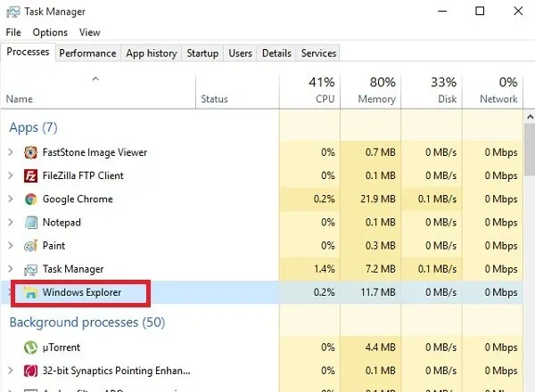Sort processes by Memory column
Viewport: 535px width, 392px height.
[x=371, y=92]
